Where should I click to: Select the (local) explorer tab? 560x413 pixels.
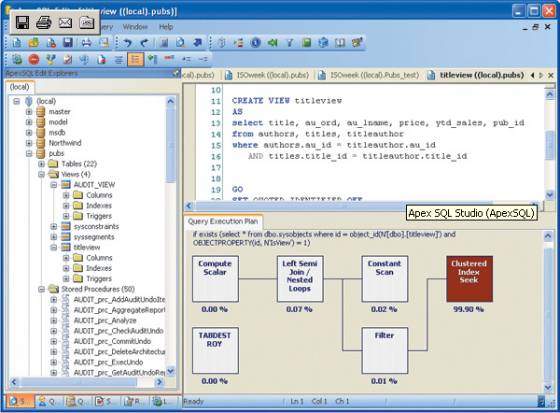click(19, 87)
